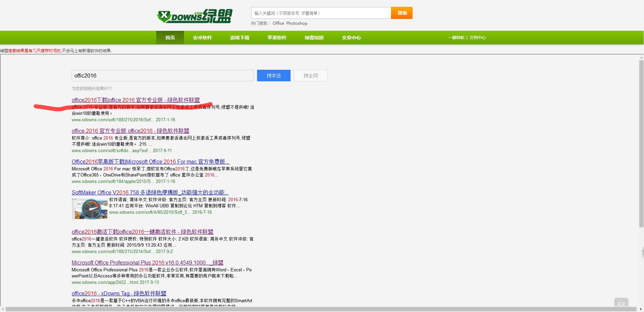This screenshot has height=312, width=644.
Task: Open the 苹果软件 navigation item
Action: pos(277,38)
